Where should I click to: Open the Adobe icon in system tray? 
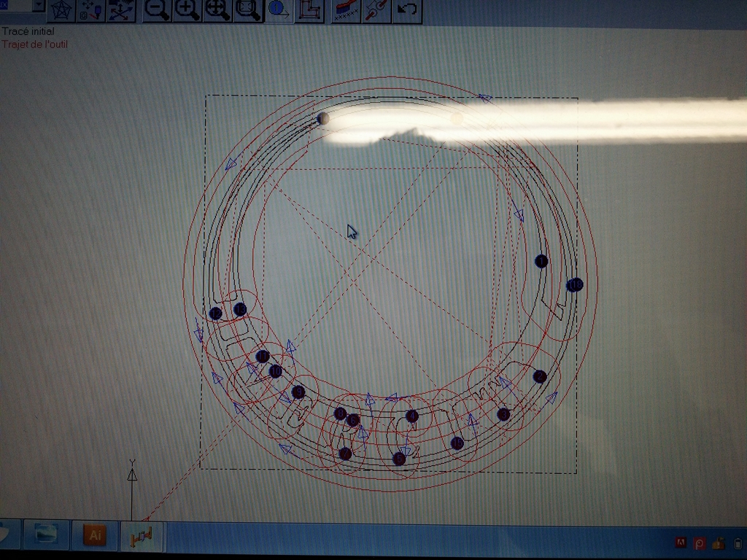point(681,542)
